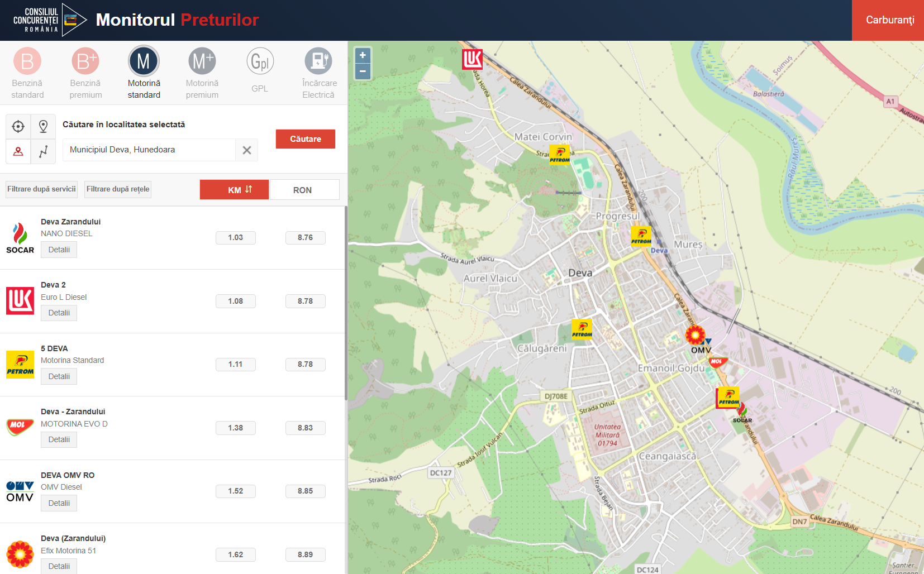Select the GPL fuel icon
Viewport: 924px width, 574px height.
coord(260,61)
